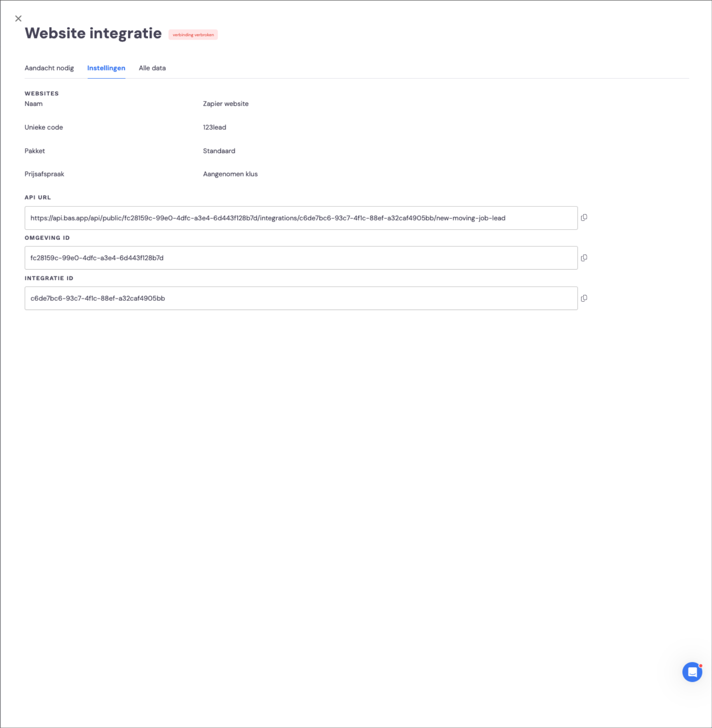
Task: Click the 'verbinding verbroken' status badge
Action: point(193,35)
